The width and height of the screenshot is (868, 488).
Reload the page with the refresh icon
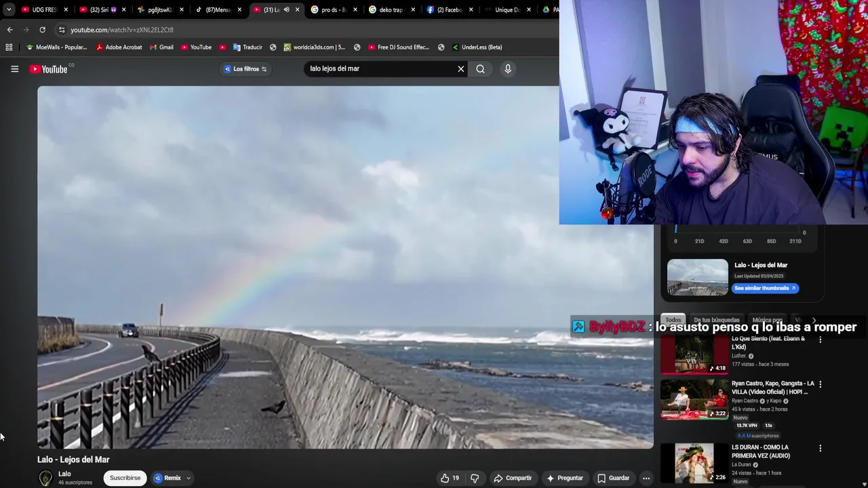point(42,30)
